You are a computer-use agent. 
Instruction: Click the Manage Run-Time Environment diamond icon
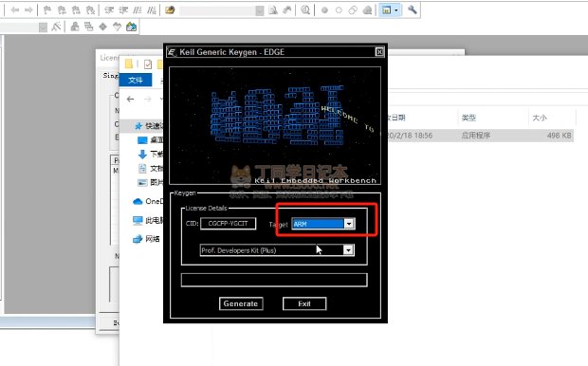tap(102, 27)
